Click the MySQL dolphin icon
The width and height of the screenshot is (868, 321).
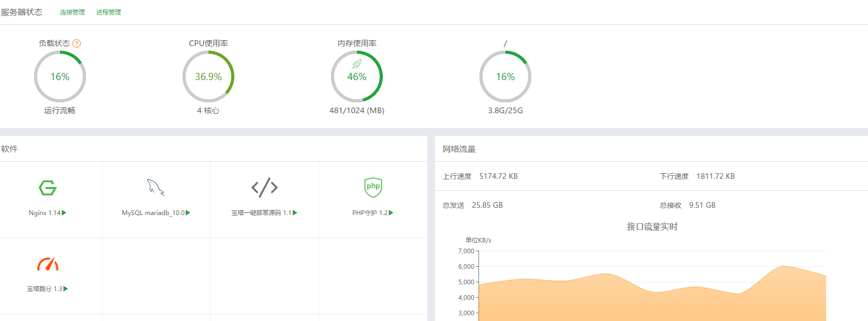pos(155,188)
